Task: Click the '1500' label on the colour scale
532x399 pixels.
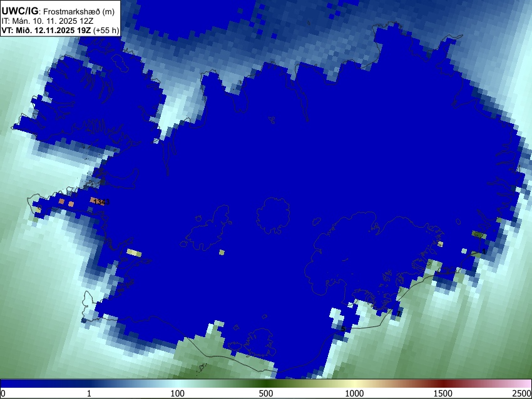Action: coord(442,393)
